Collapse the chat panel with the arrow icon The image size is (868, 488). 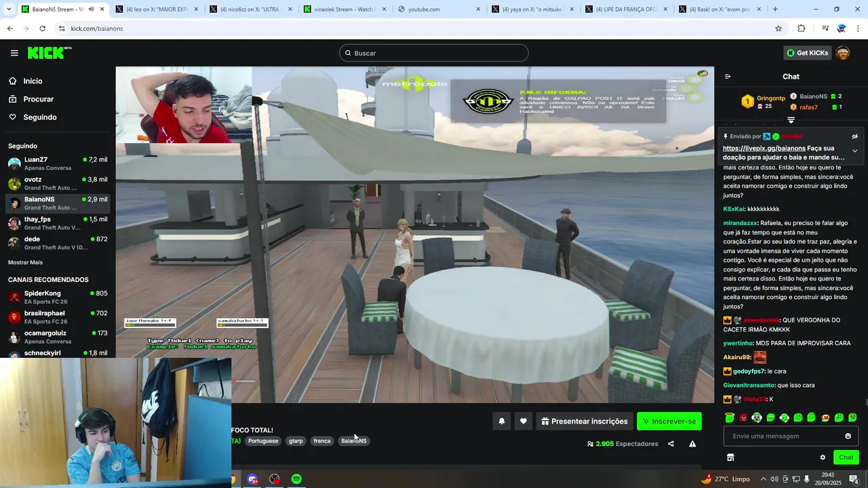point(728,77)
